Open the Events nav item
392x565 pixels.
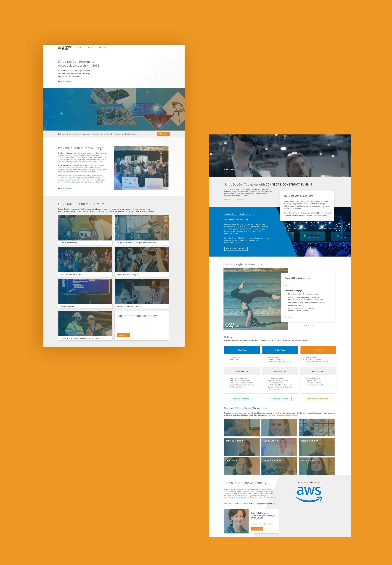[79, 48]
